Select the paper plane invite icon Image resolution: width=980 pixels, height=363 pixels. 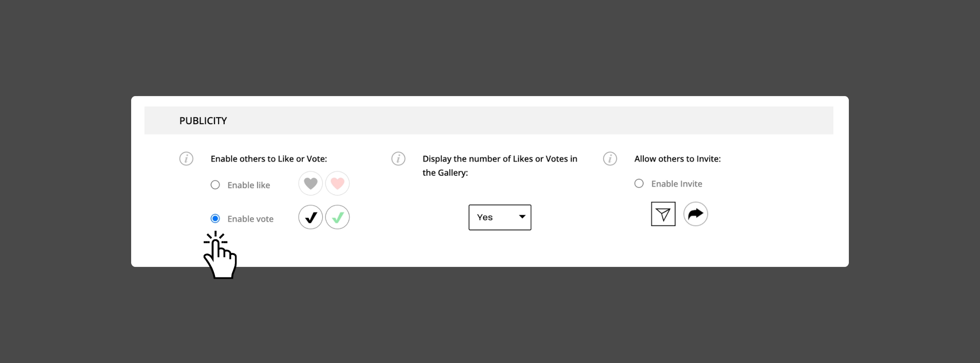pos(663,214)
